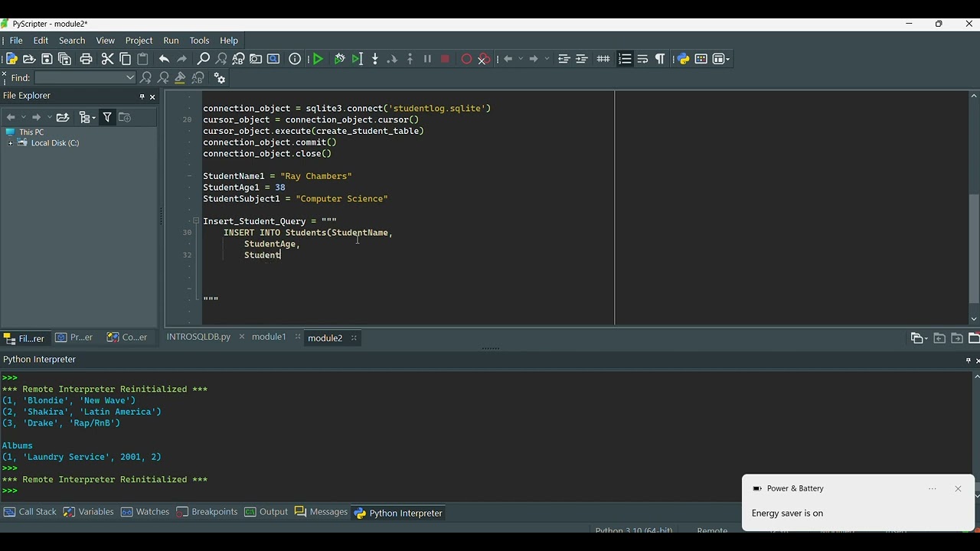Open the Edit menu
Screen dimensions: 980x551
coord(41,41)
